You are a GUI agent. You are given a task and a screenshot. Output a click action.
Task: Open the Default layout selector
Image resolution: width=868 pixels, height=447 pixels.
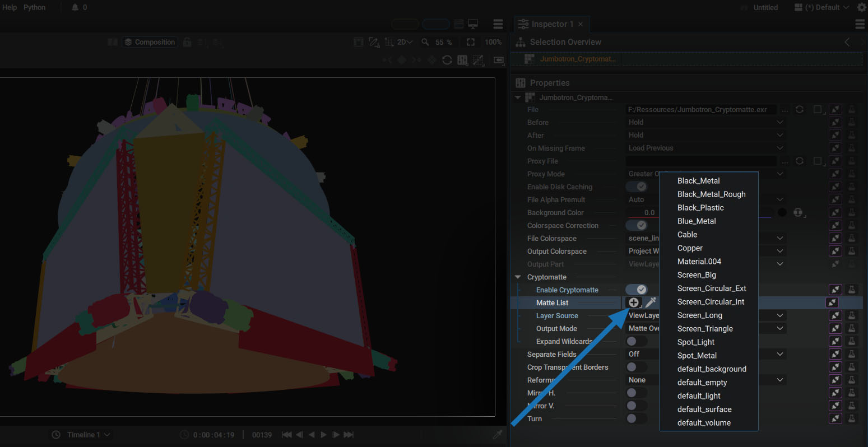(x=821, y=7)
